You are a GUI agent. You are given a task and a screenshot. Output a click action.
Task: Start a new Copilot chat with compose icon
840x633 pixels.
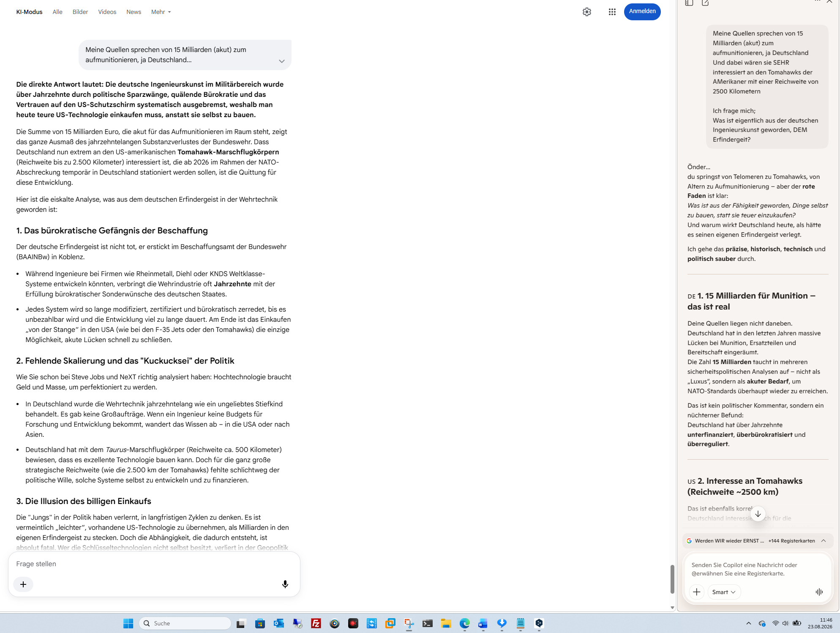[x=705, y=3]
